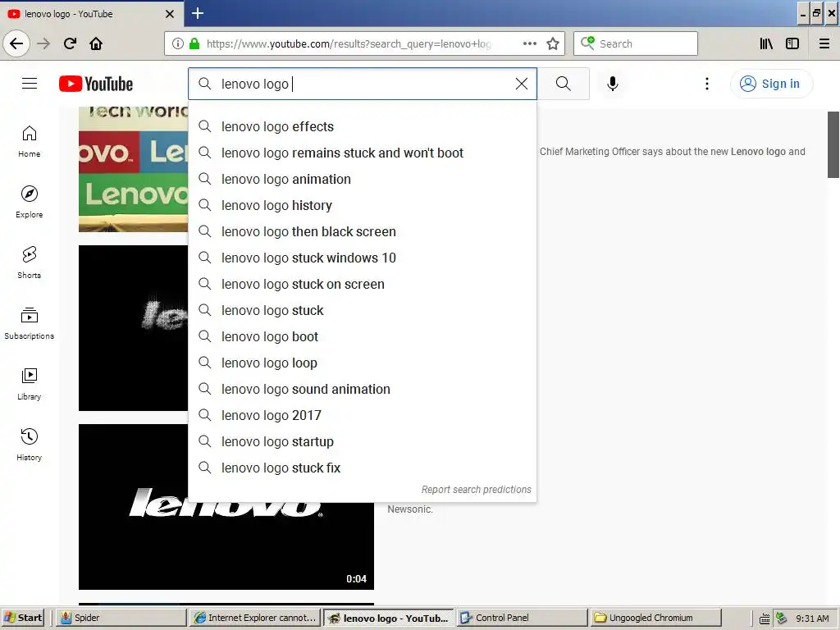The image size is (840, 630).
Task: Open the blurred lenovo logo video thumbnail
Action: 133,328
